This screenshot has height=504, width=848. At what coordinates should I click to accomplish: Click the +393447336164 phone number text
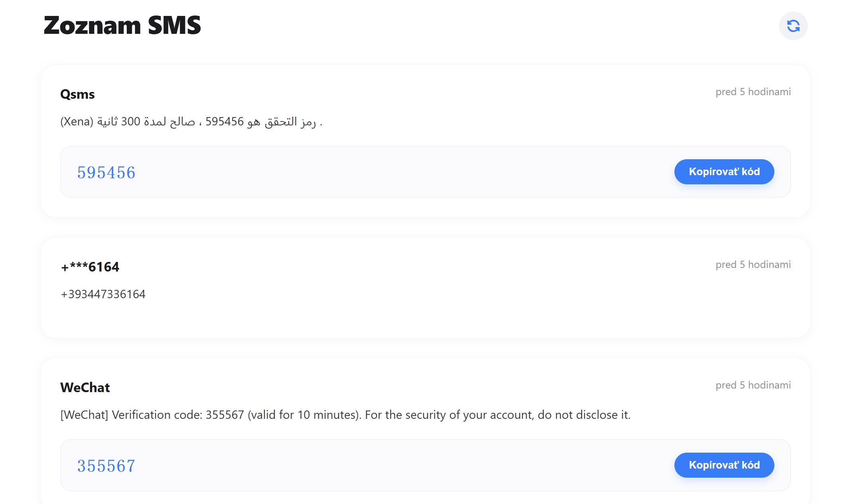[x=103, y=294]
